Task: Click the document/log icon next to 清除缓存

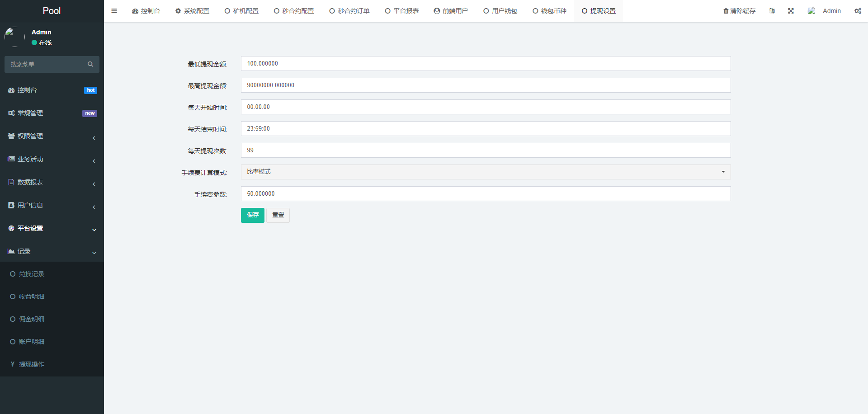Action: point(772,10)
